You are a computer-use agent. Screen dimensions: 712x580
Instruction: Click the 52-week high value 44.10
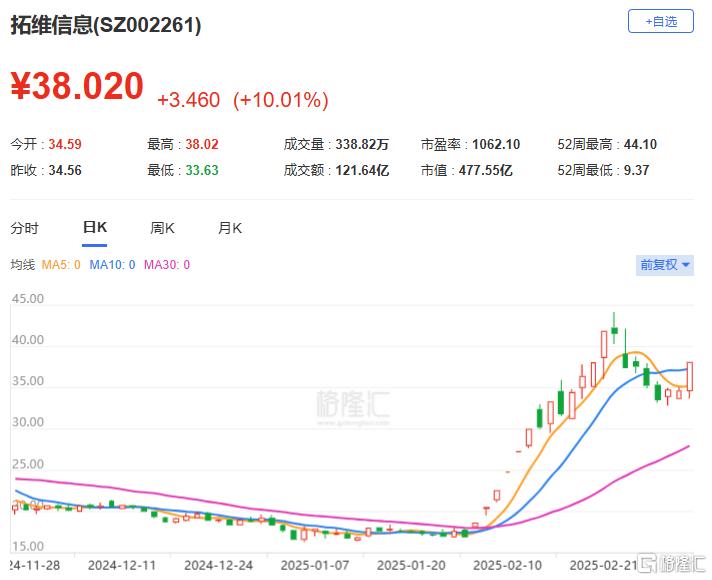click(640, 144)
